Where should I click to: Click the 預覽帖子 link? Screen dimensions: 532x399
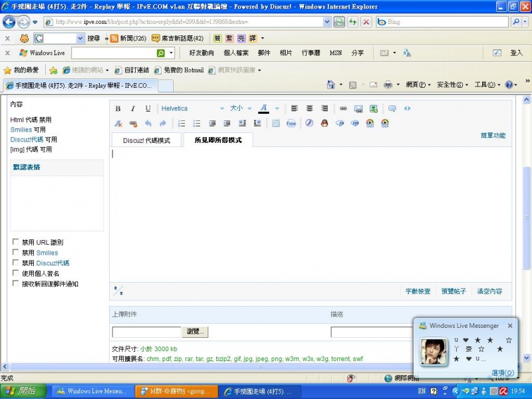453,291
